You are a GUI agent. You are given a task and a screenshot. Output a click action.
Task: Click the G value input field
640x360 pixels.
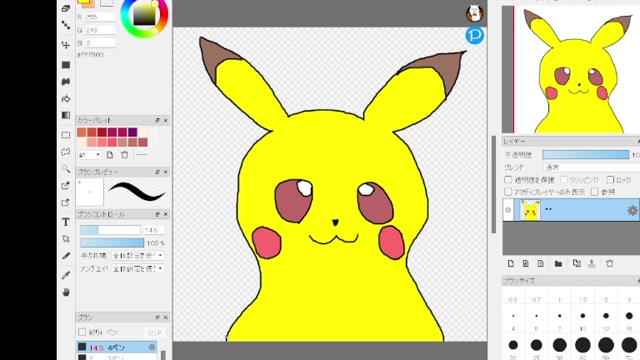click(100, 30)
